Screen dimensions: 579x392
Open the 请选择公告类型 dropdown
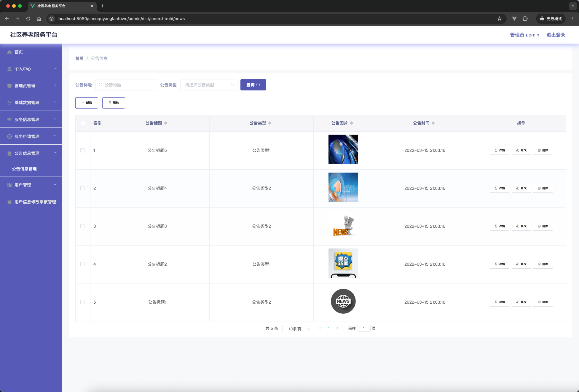coord(209,85)
